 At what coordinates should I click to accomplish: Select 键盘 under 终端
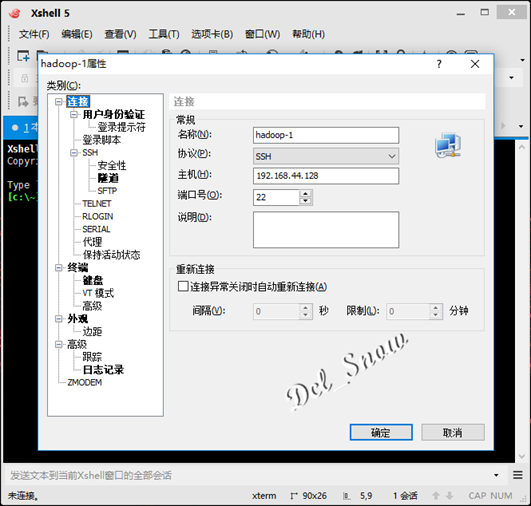(x=93, y=280)
